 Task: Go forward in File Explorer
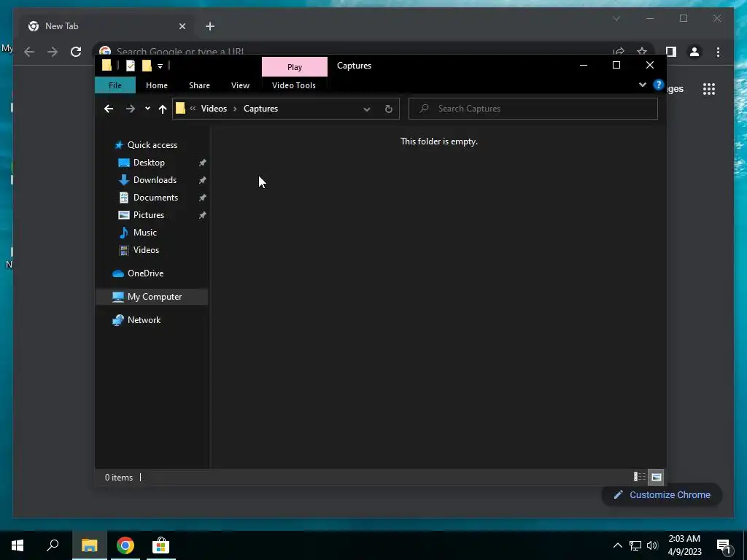[x=130, y=109]
